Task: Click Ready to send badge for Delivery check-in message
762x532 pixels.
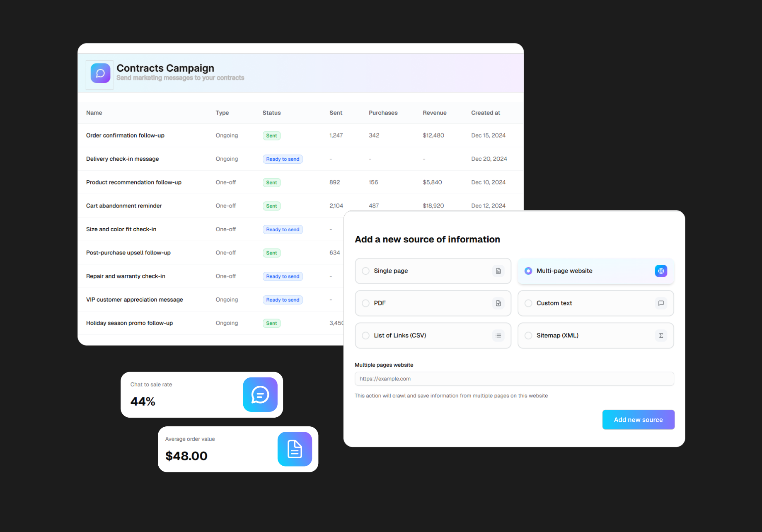Action: 283,159
